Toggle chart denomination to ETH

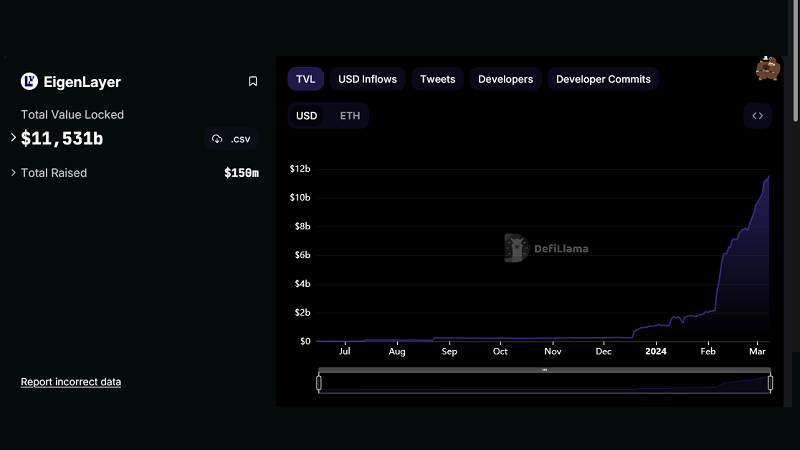click(x=350, y=116)
